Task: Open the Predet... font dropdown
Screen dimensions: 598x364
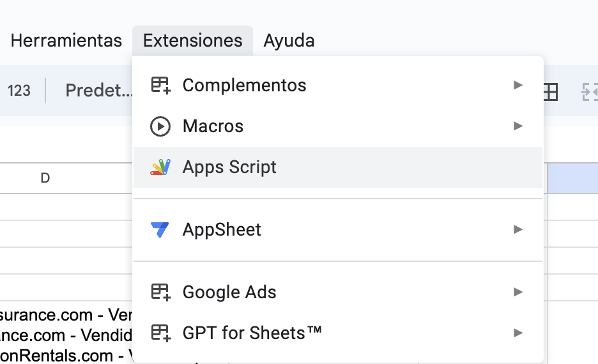Action: point(99,91)
